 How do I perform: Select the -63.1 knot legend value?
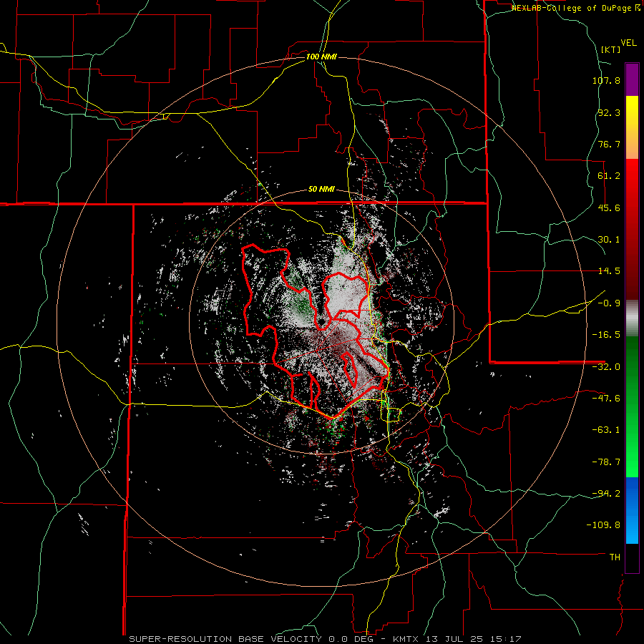point(606,430)
